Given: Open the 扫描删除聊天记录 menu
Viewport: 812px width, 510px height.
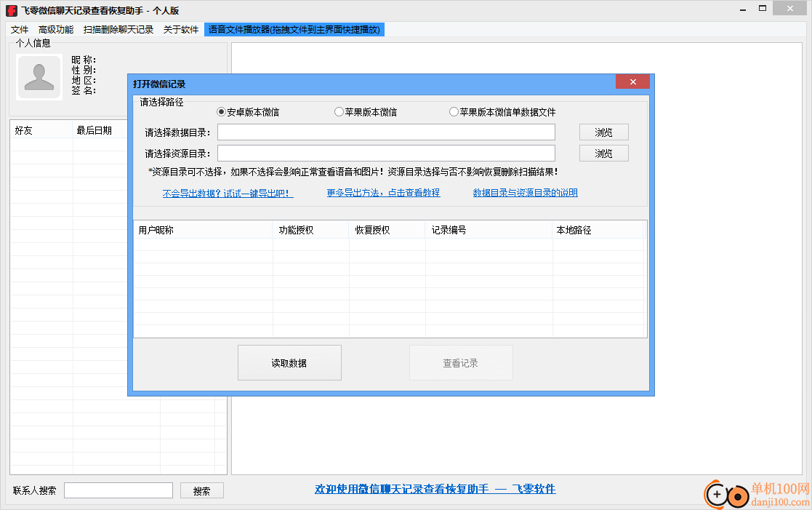Looking at the screenshot, I should (118, 30).
